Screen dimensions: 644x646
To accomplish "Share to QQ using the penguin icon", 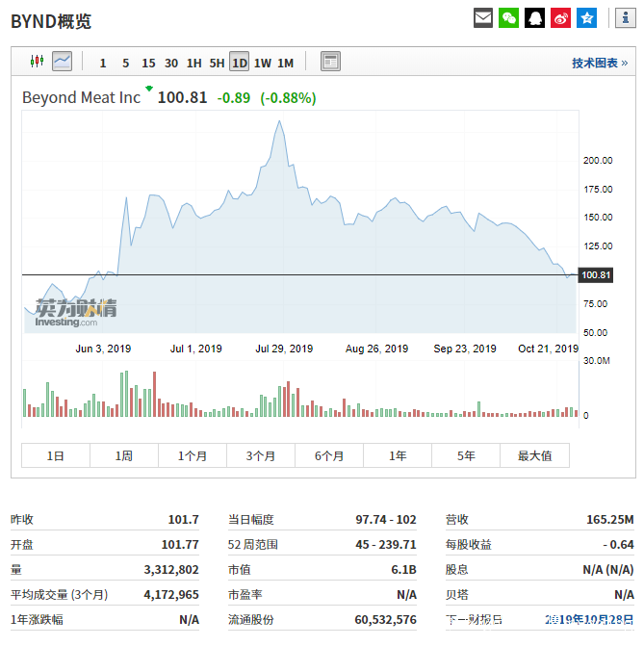I will tap(535, 18).
